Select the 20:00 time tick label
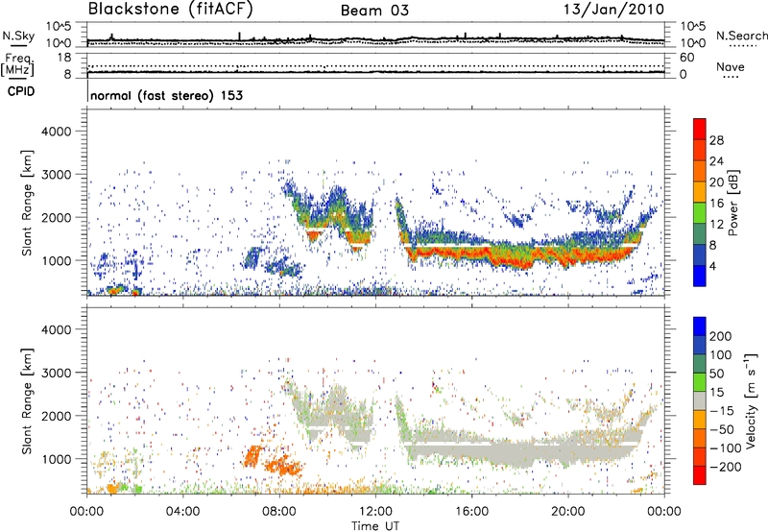This screenshot has height=532, width=768. 567,512
